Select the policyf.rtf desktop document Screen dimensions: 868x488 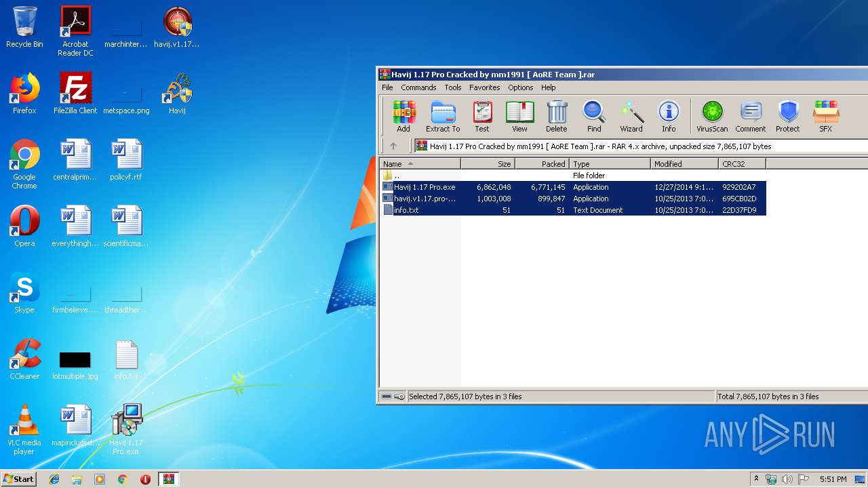tap(126, 160)
